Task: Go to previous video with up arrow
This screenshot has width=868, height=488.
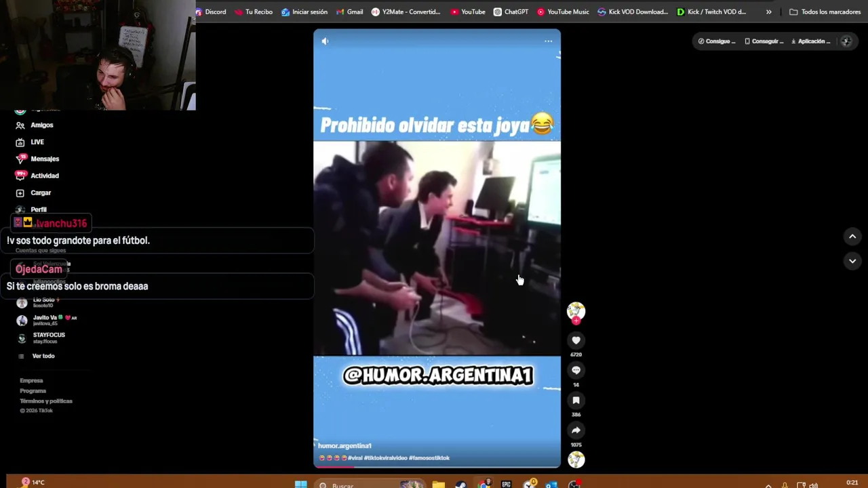Action: (x=852, y=236)
